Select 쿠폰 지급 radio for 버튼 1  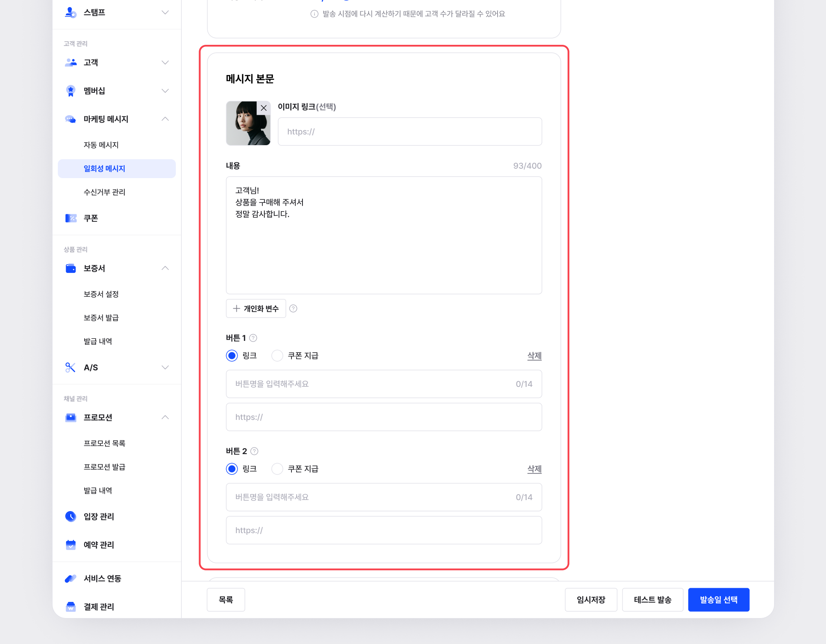277,356
